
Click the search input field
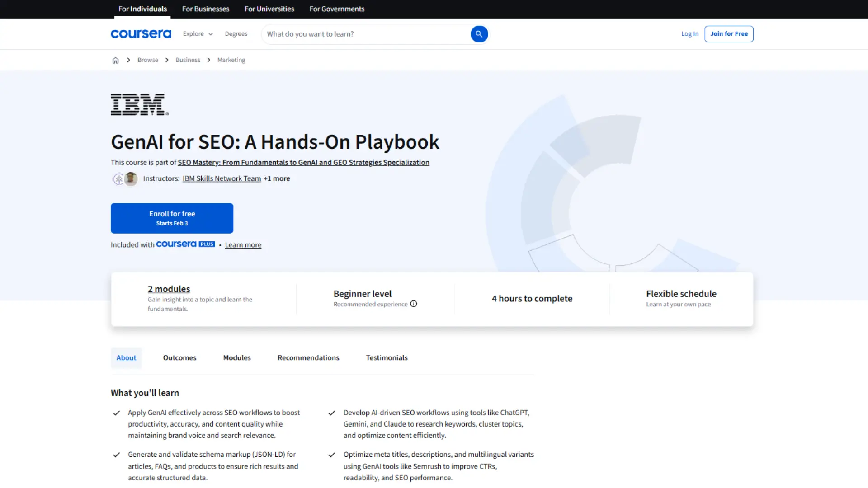[x=362, y=34]
